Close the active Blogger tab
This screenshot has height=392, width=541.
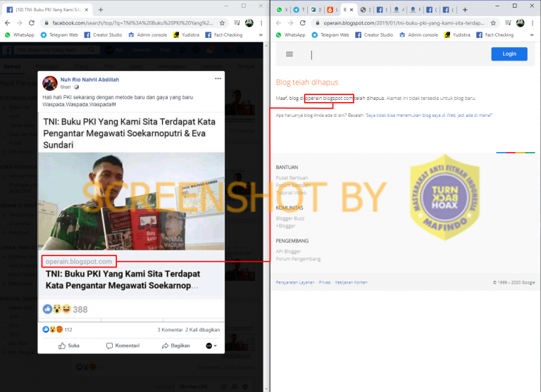click(352, 10)
